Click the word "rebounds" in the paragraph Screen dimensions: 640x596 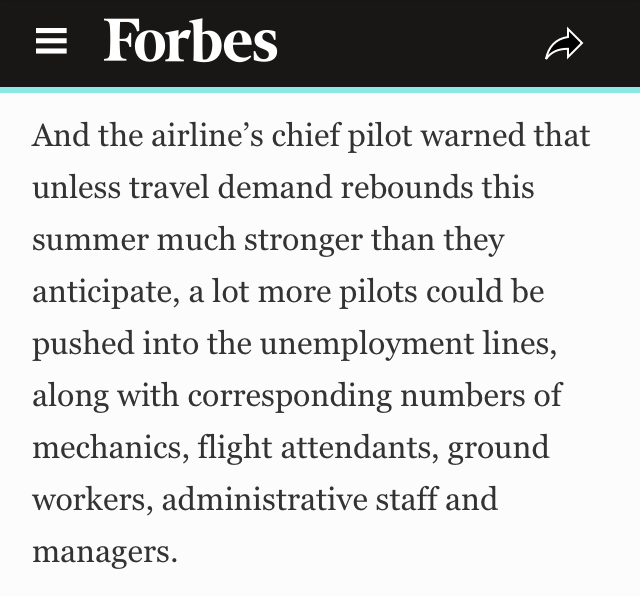pyautogui.click(x=407, y=187)
